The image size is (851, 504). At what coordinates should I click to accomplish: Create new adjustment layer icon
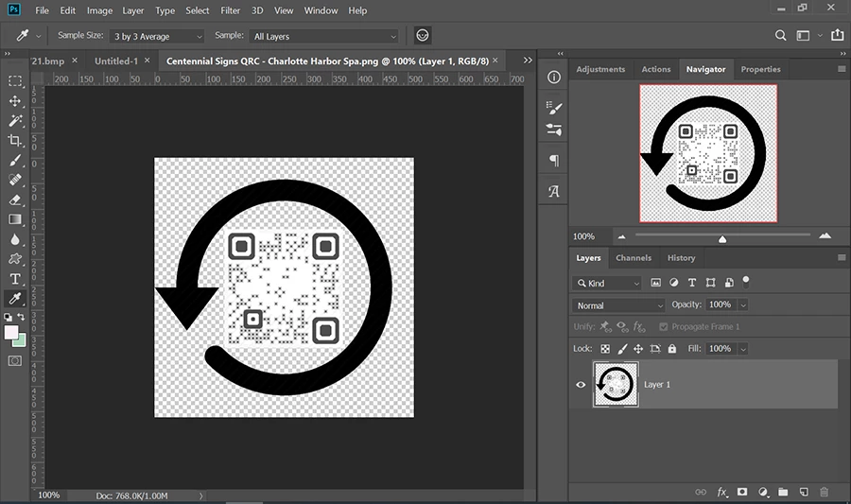point(762,492)
